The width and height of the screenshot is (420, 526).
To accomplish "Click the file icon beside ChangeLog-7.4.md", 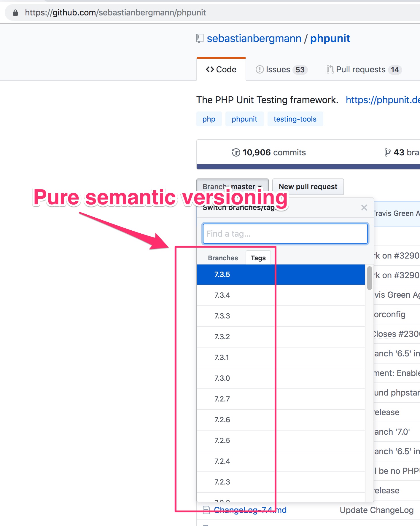I will click(x=206, y=510).
